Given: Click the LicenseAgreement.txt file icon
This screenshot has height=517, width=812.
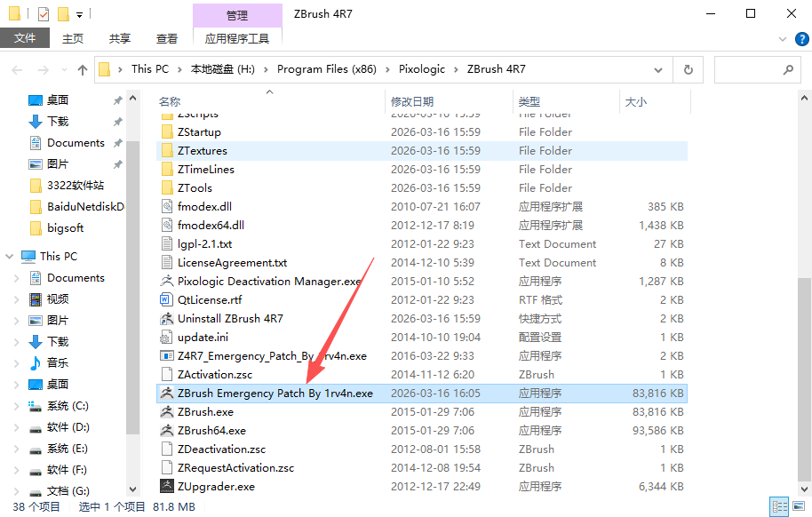Looking at the screenshot, I should (167, 263).
